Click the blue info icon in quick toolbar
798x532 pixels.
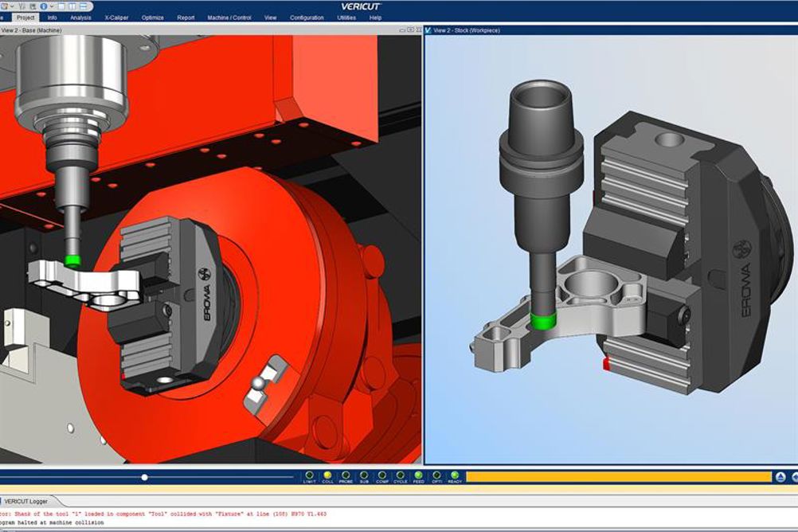(x=43, y=6)
